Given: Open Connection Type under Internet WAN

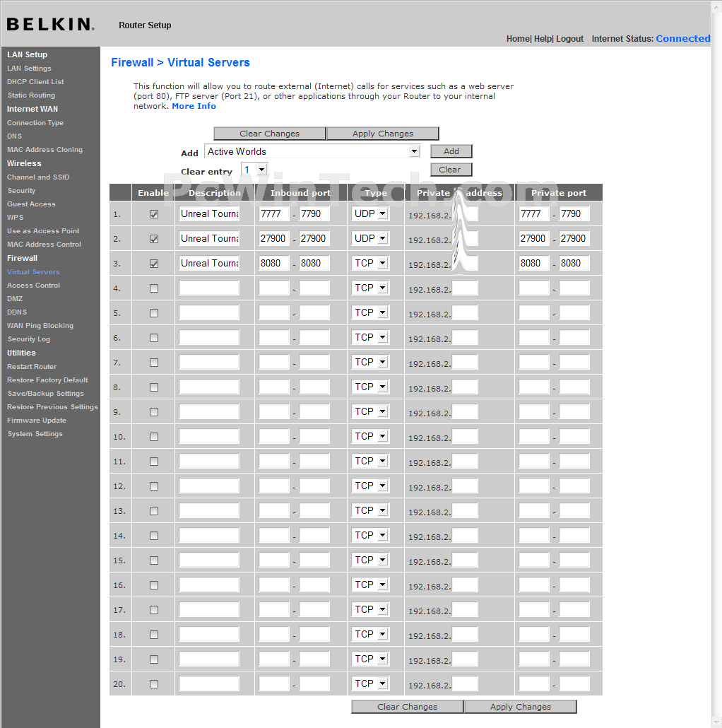Looking at the screenshot, I should click(35, 122).
